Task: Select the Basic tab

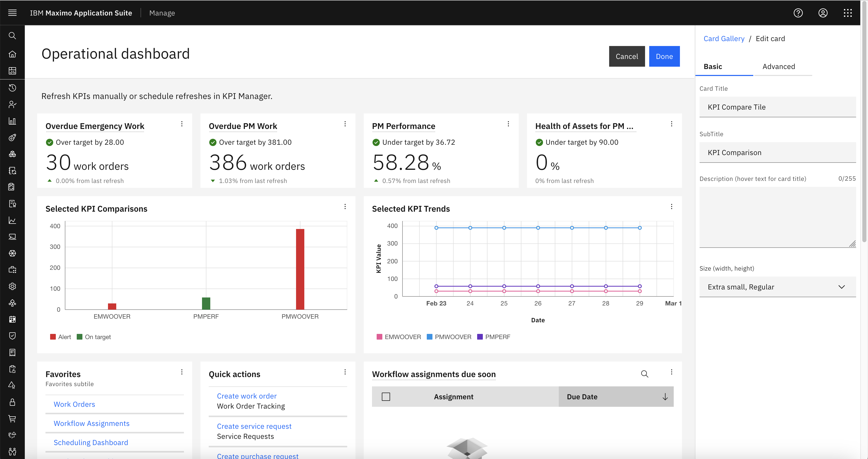Action: pyautogui.click(x=713, y=66)
